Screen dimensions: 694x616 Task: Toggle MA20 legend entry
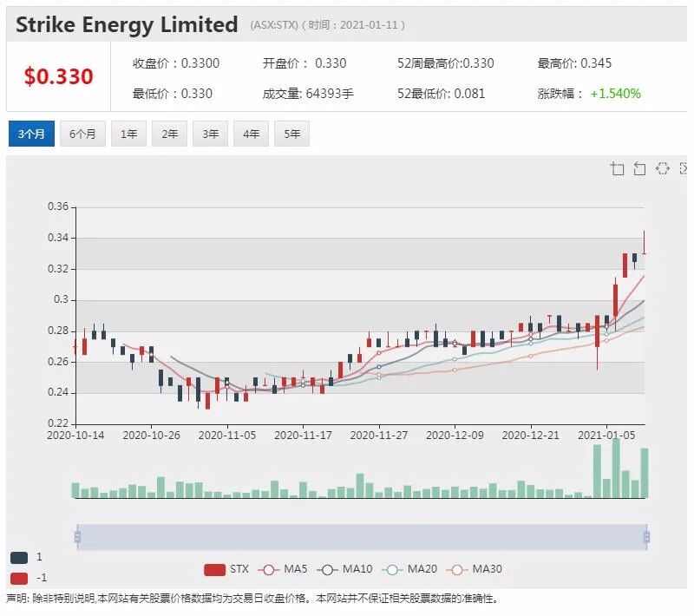pos(409,569)
